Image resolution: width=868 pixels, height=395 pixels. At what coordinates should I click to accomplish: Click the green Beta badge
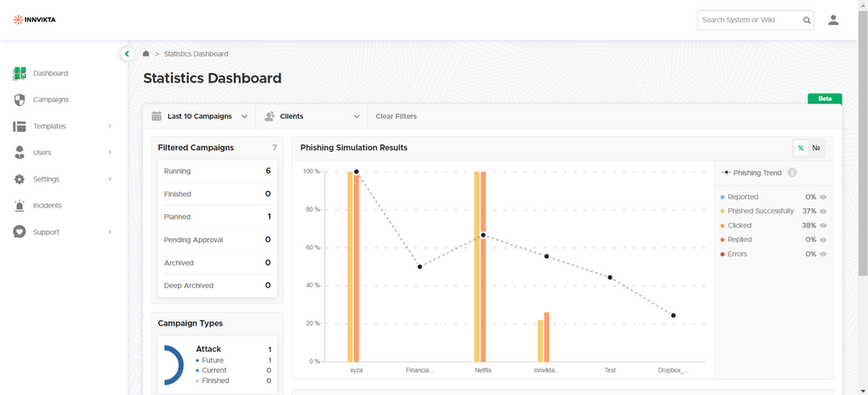(825, 99)
